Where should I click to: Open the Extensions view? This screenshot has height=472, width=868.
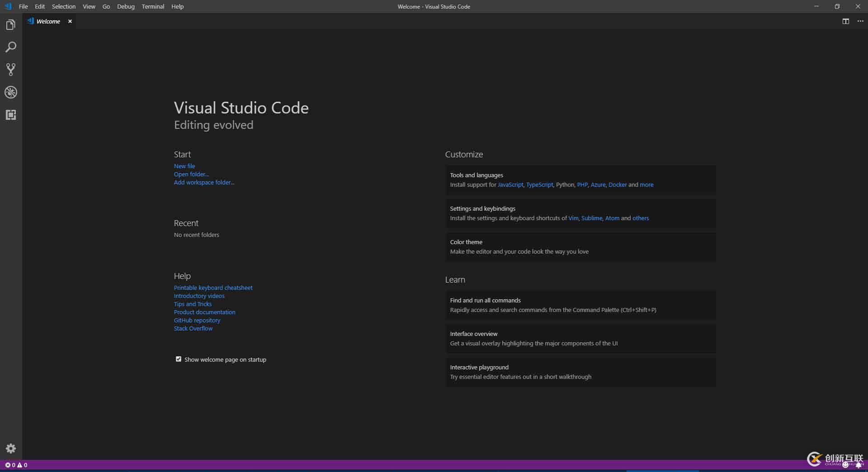(11, 114)
